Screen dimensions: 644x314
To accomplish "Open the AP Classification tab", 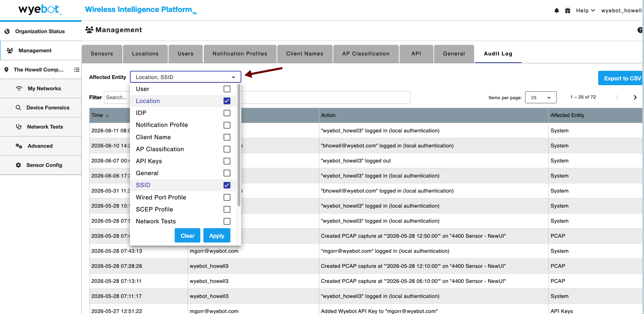I will point(366,54).
